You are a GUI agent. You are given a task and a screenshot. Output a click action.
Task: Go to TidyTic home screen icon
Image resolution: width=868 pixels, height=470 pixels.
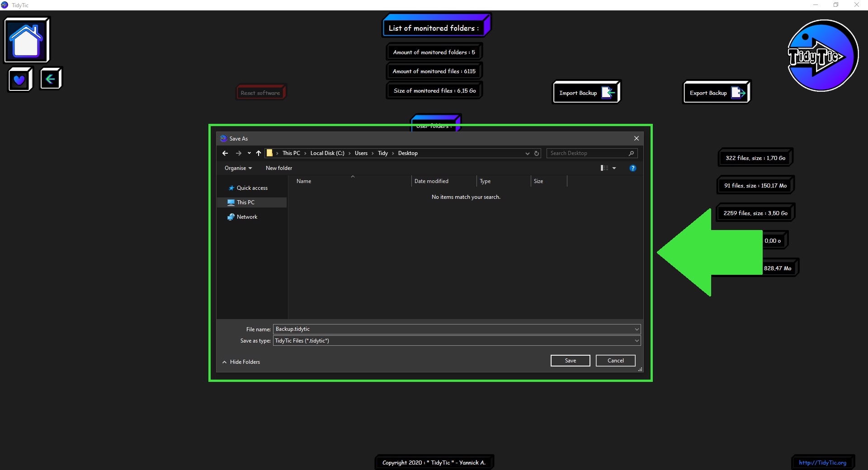[27, 40]
